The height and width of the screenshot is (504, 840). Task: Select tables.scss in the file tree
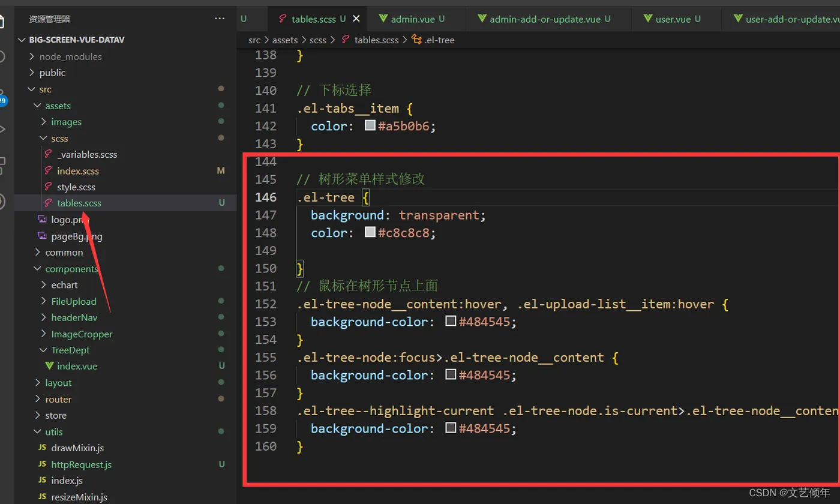coord(79,203)
